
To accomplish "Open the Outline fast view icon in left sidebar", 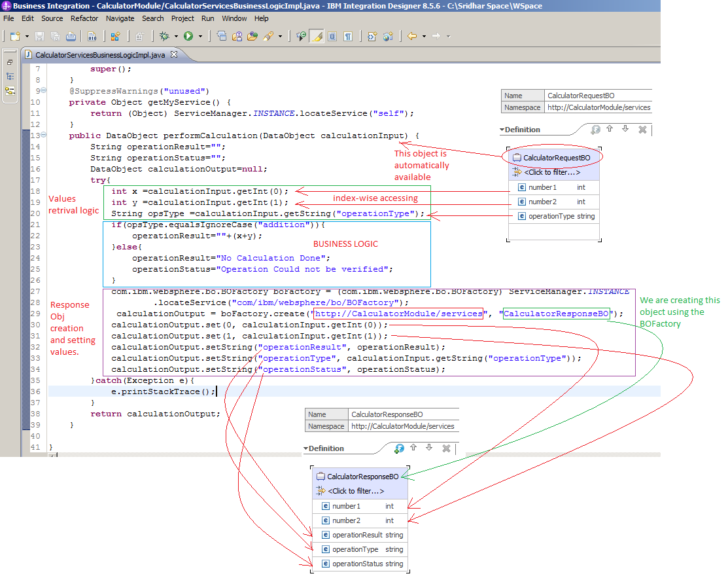I will pyautogui.click(x=10, y=76).
